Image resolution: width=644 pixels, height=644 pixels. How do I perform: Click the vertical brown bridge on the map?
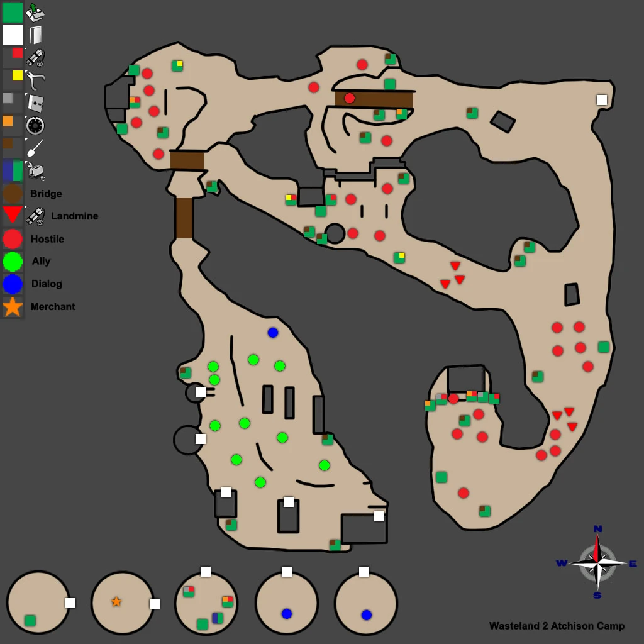pyautogui.click(x=184, y=218)
